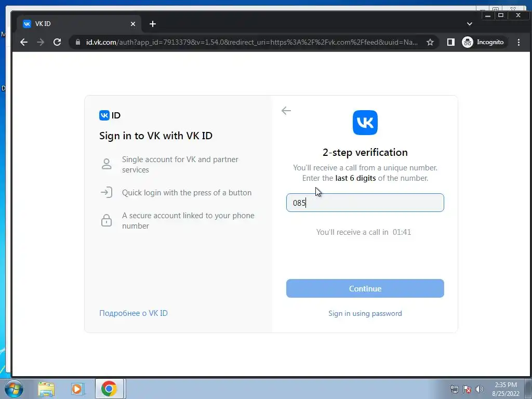Click the browser forward button
Image resolution: width=532 pixels, height=399 pixels.
(x=41, y=42)
